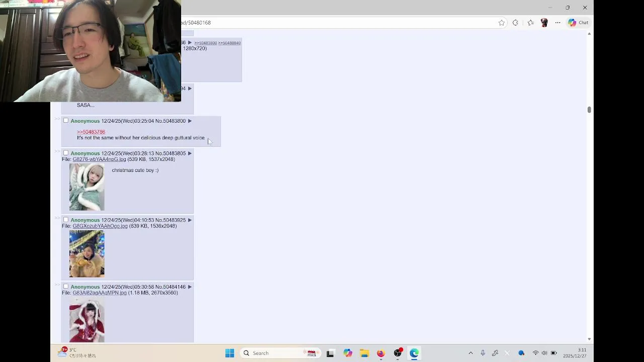Open Firefox from the taskbar
Viewport: 644px width, 362px height.
coord(381,353)
